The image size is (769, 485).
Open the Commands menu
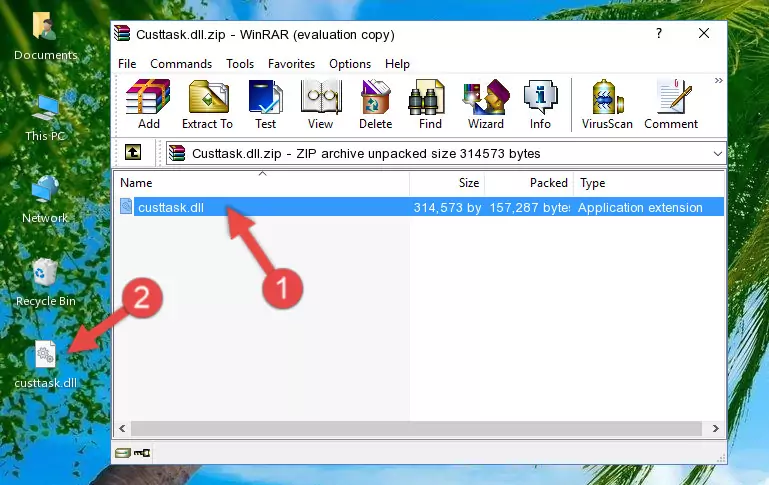181,64
